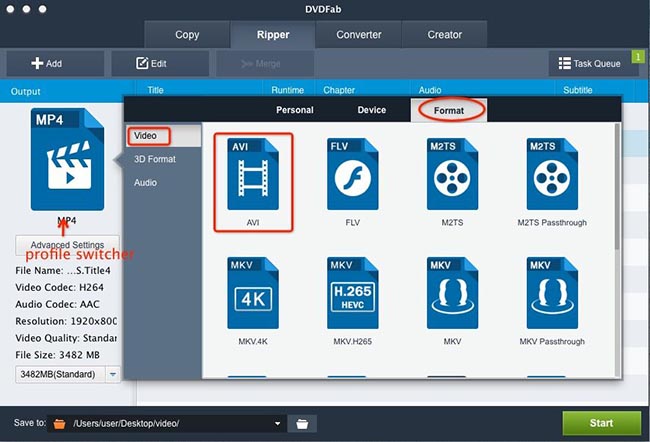Switch to the Personal profile tab
This screenshot has width=650, height=442.
tap(295, 110)
